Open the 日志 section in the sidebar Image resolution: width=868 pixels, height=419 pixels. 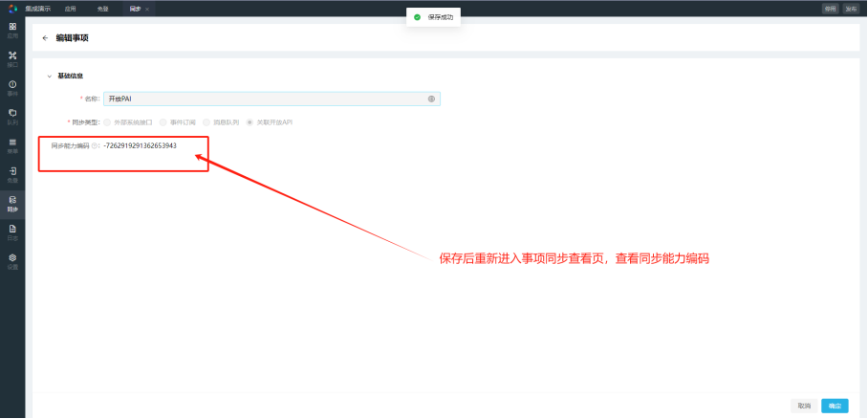tap(12, 232)
